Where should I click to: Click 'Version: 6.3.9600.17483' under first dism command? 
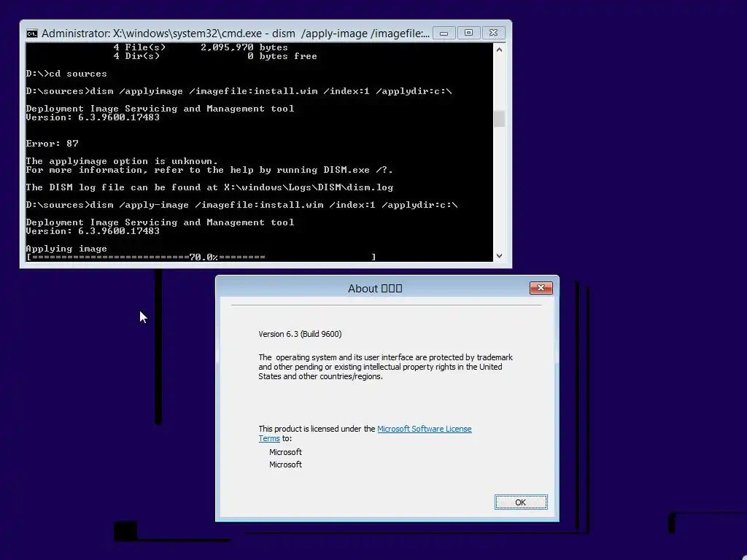[93, 117]
